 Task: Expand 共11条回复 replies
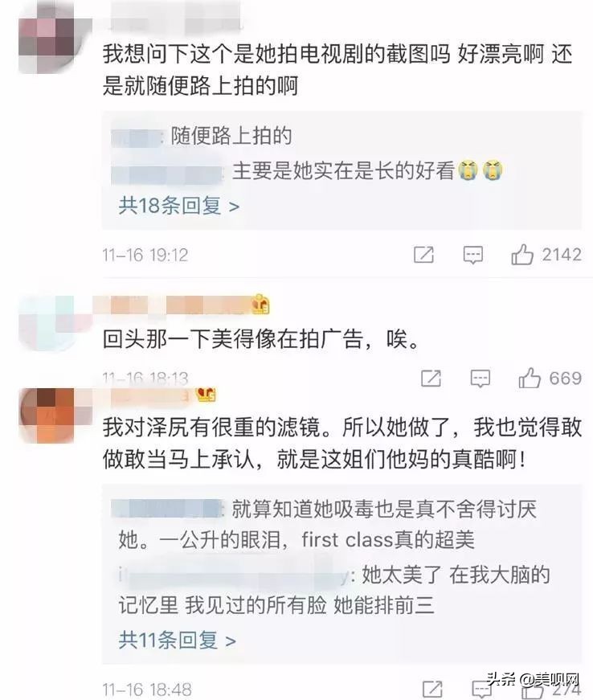(x=177, y=641)
